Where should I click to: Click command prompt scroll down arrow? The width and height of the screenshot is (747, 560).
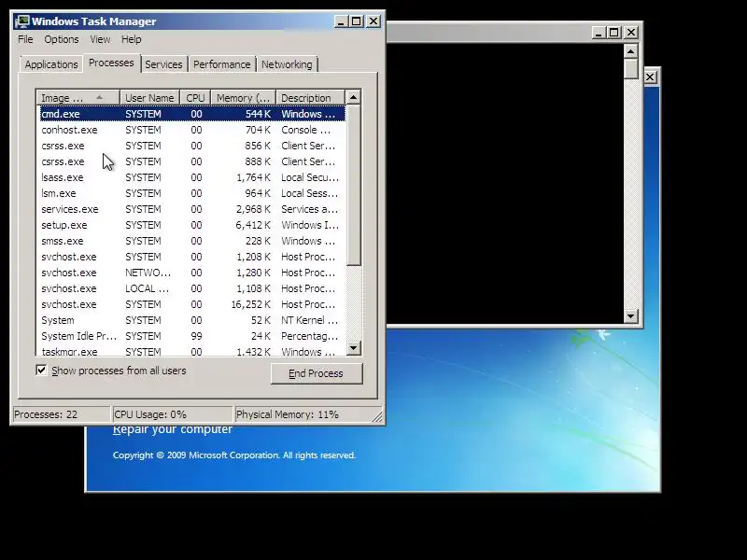click(631, 315)
